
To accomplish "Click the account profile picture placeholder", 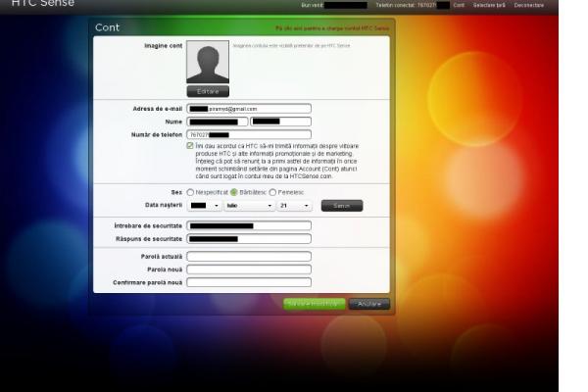I will point(208,62).
